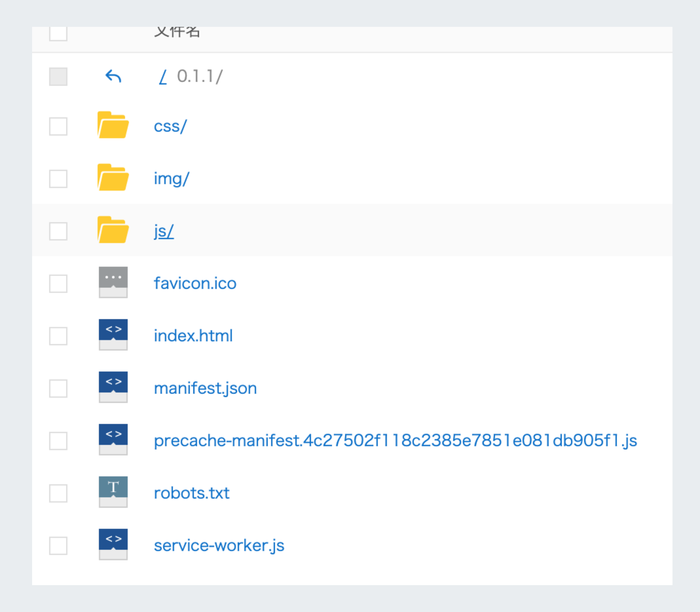This screenshot has height=612, width=700.
Task: Open the css/ folder link
Action: (x=170, y=126)
